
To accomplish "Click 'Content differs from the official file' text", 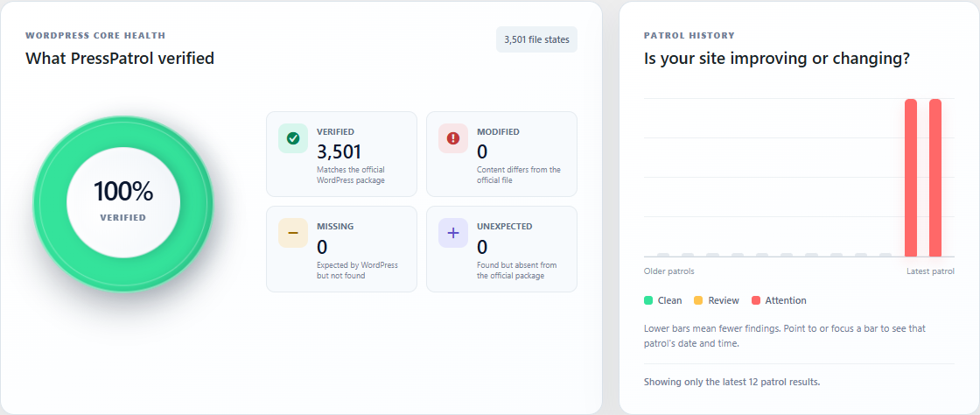I will click(x=519, y=175).
